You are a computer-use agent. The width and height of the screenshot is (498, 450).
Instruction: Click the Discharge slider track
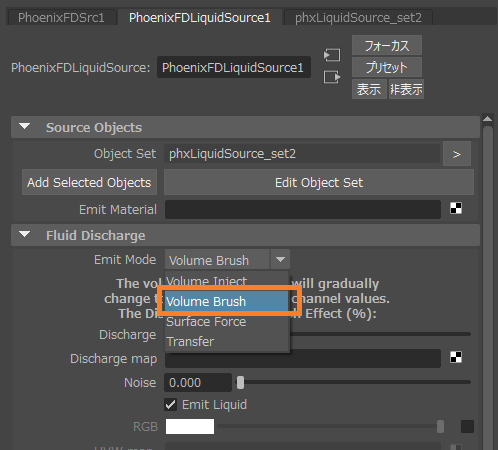click(x=380, y=334)
